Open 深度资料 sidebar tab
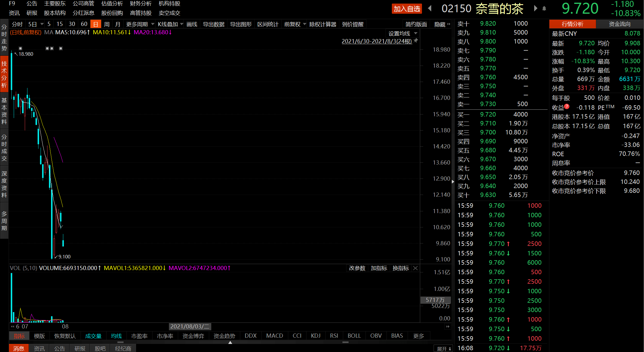Viewport: 644px width, 352px height. tap(4, 184)
